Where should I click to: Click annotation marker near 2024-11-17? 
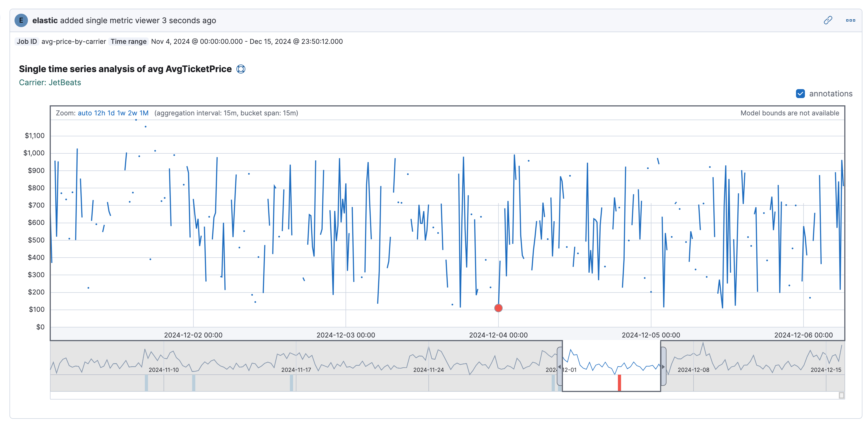point(291,383)
